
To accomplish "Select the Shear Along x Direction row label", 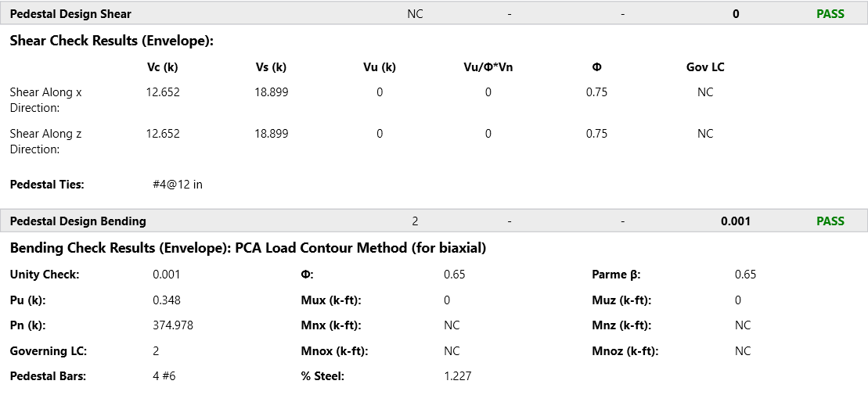I will pyautogui.click(x=45, y=99).
